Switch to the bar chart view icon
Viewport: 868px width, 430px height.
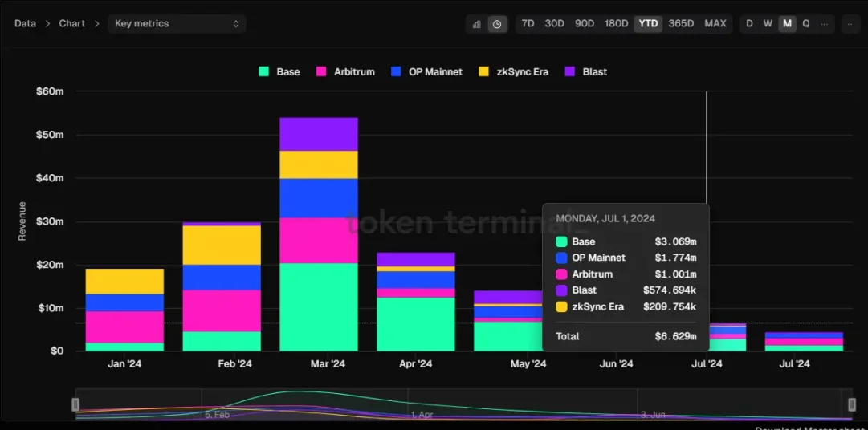477,24
